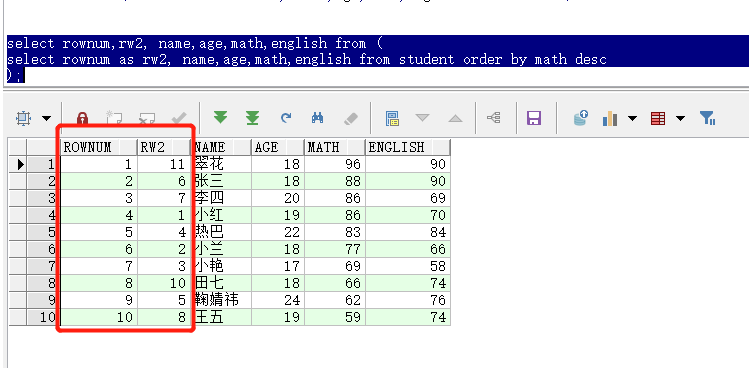Fetch last page with double green arrow
The image size is (749, 368).
click(x=253, y=118)
